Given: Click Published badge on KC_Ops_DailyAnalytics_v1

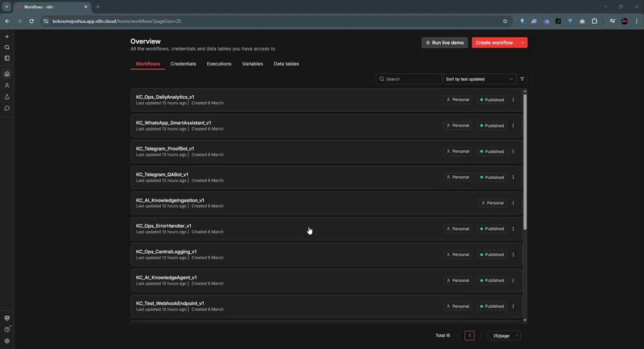Looking at the screenshot, I should coord(492,100).
